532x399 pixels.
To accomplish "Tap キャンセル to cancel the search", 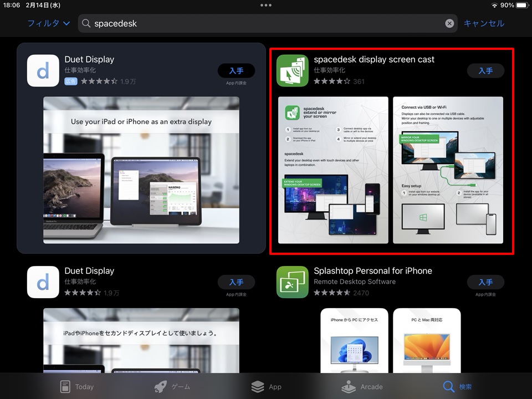I will (x=484, y=23).
